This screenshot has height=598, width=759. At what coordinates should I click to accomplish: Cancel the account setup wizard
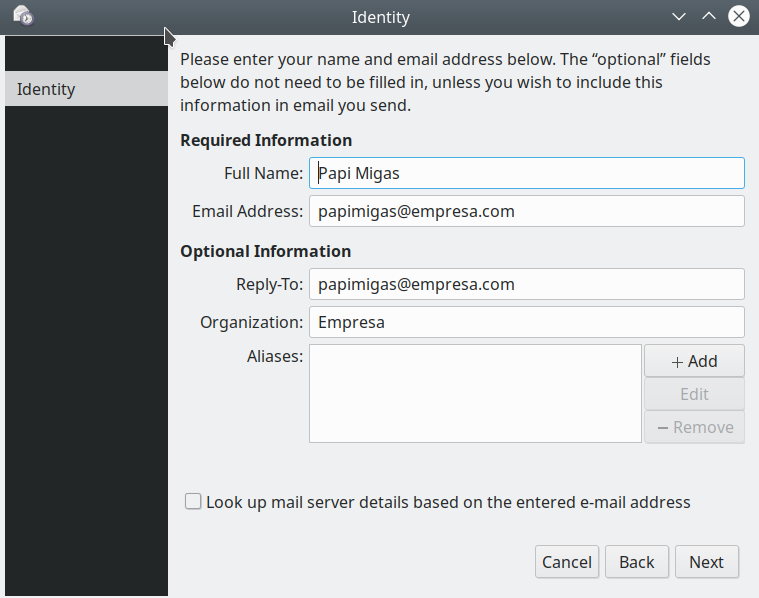tap(567, 562)
